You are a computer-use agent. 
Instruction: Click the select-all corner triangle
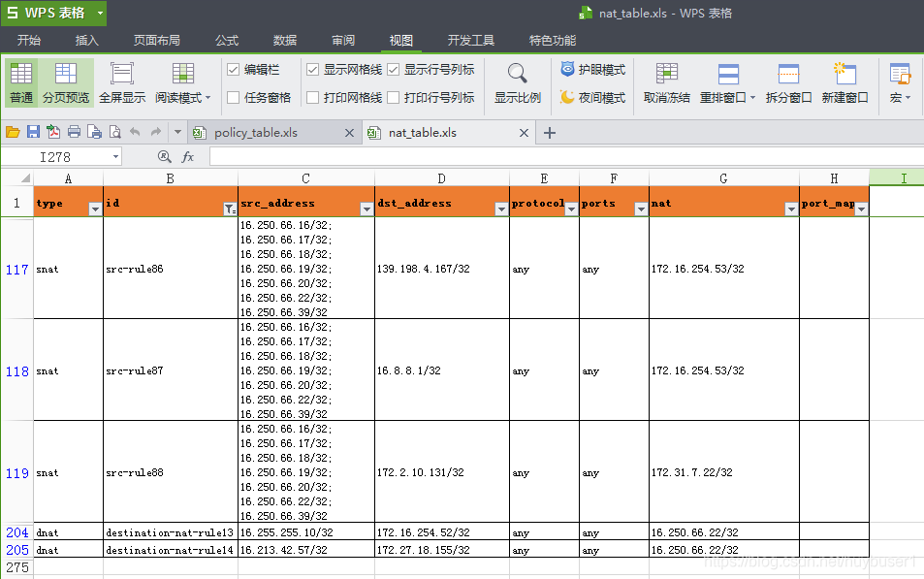click(25, 178)
